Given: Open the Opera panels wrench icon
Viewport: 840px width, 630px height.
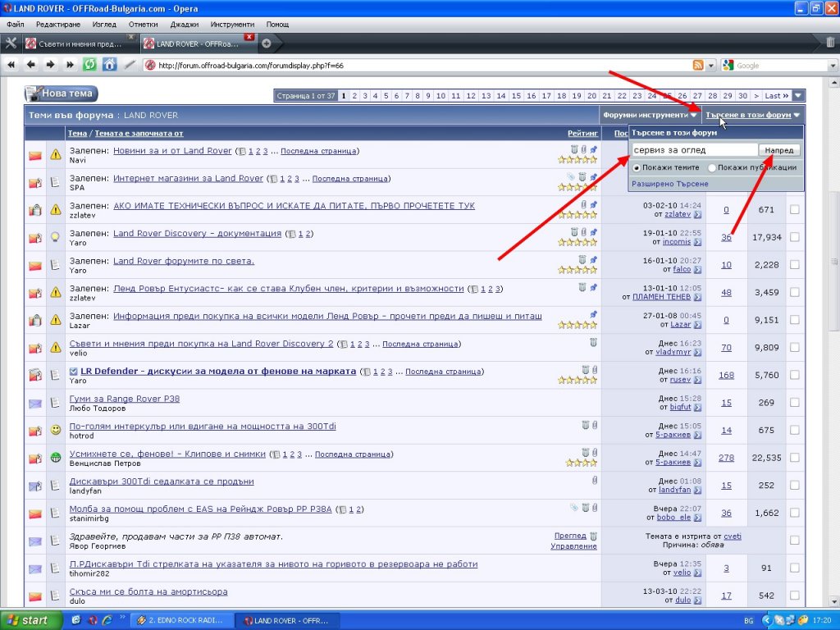Looking at the screenshot, I should [x=11, y=43].
